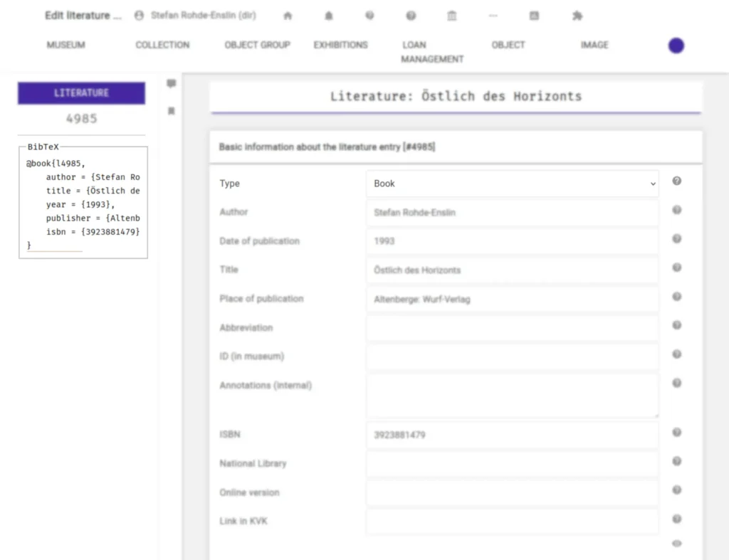Click the Edit literature page title
Viewport: 729px width, 560px height.
[83, 16]
